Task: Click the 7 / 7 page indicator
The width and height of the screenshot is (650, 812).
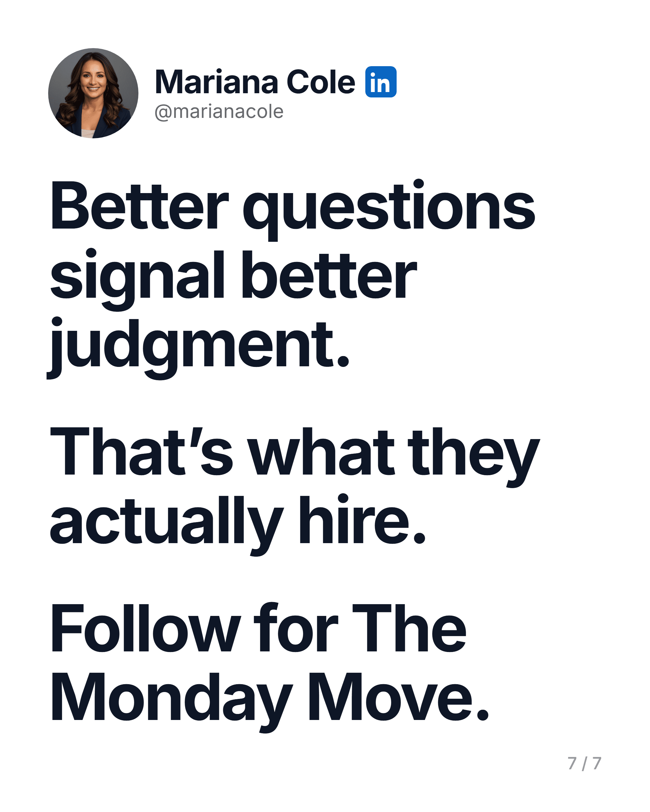Action: 584,763
